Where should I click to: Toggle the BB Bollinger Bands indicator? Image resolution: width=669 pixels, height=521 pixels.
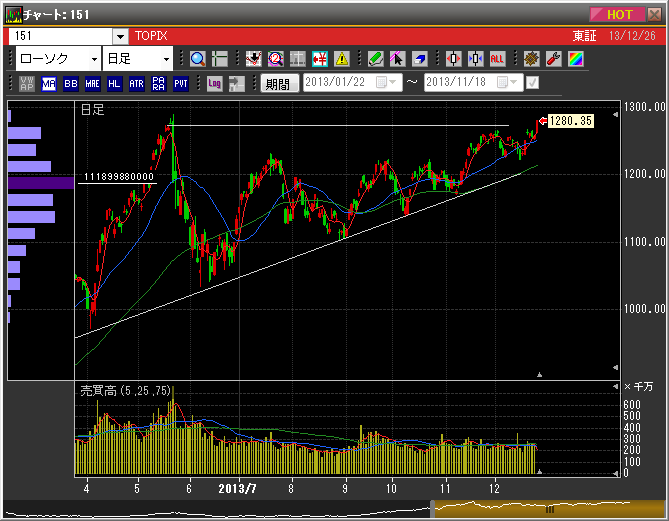[71, 84]
